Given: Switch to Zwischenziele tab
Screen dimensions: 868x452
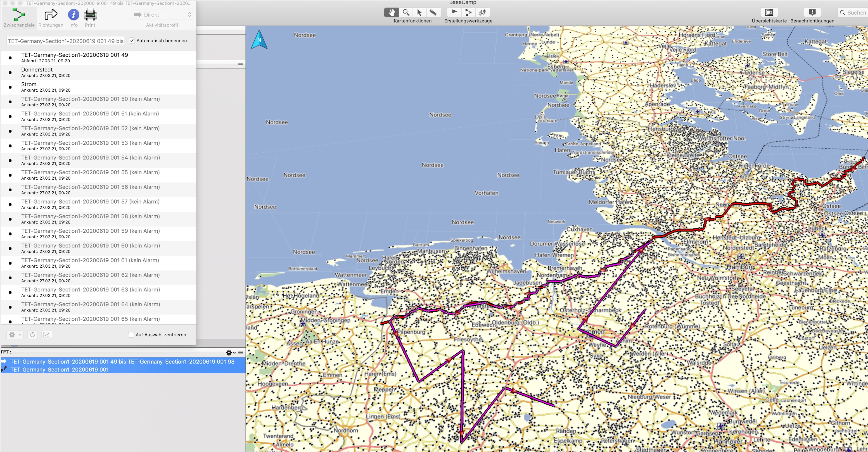Looking at the screenshot, I should click(19, 18).
